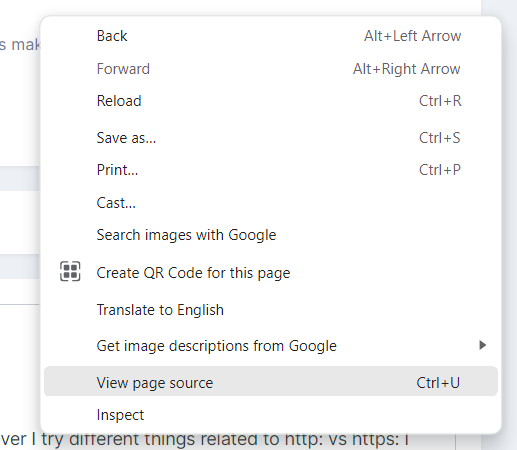Click the Alt+Right Arrow shortcut text
The image size is (517, 450).
[x=407, y=69]
